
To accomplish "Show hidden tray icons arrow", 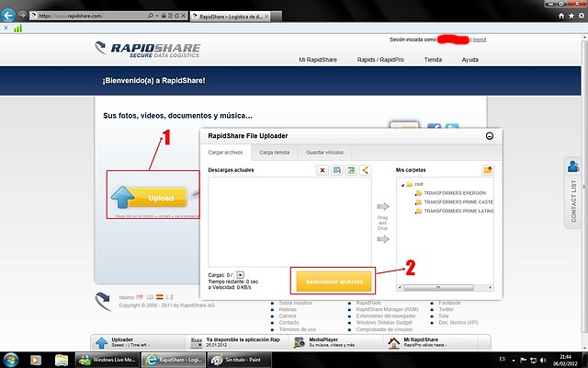I will pyautogui.click(x=514, y=360).
